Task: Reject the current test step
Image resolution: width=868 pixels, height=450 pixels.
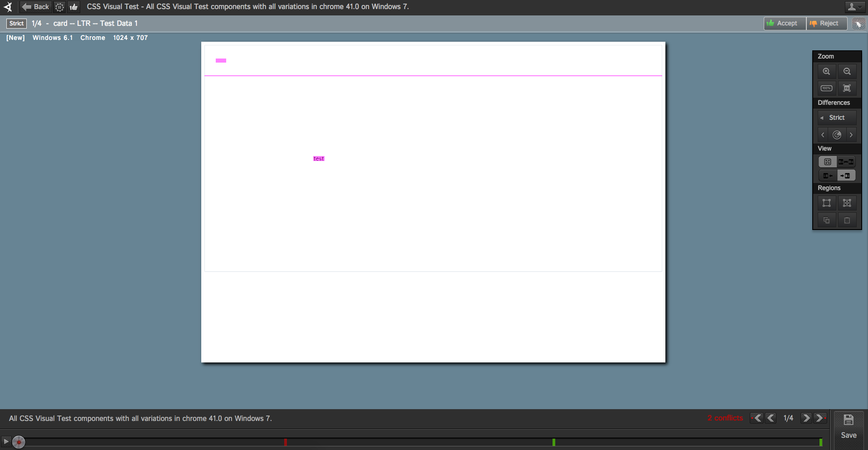Action: coord(826,23)
